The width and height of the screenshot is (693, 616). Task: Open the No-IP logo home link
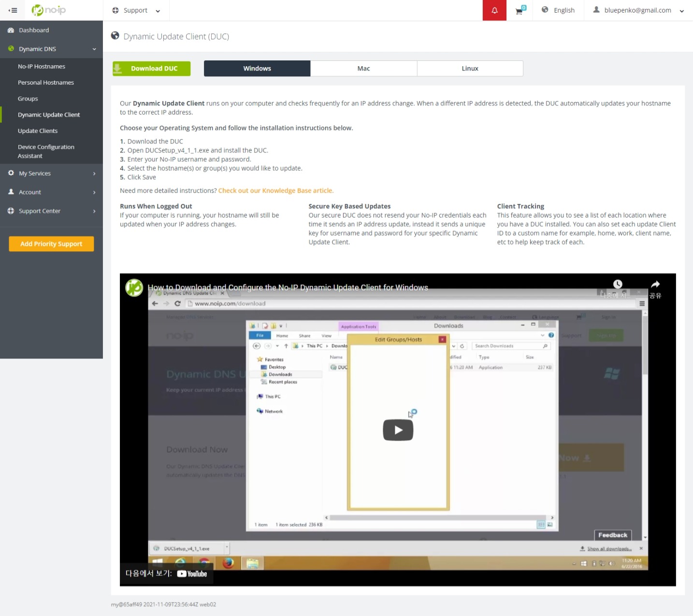pyautogui.click(x=48, y=10)
